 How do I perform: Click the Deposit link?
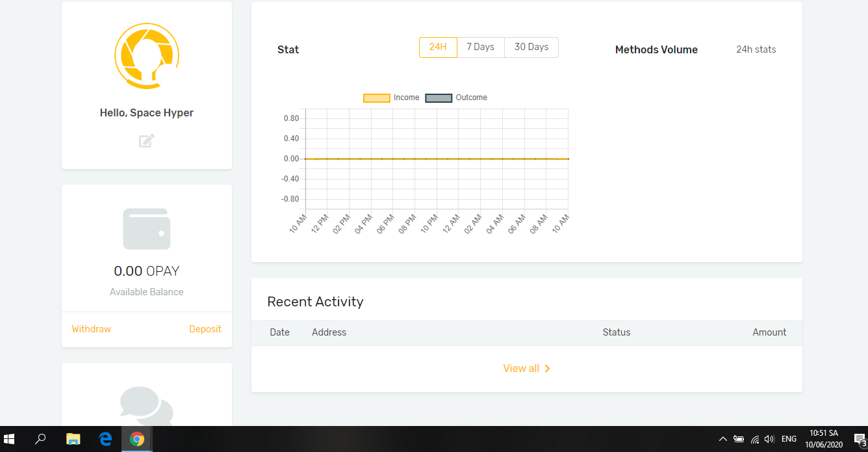[x=205, y=329]
